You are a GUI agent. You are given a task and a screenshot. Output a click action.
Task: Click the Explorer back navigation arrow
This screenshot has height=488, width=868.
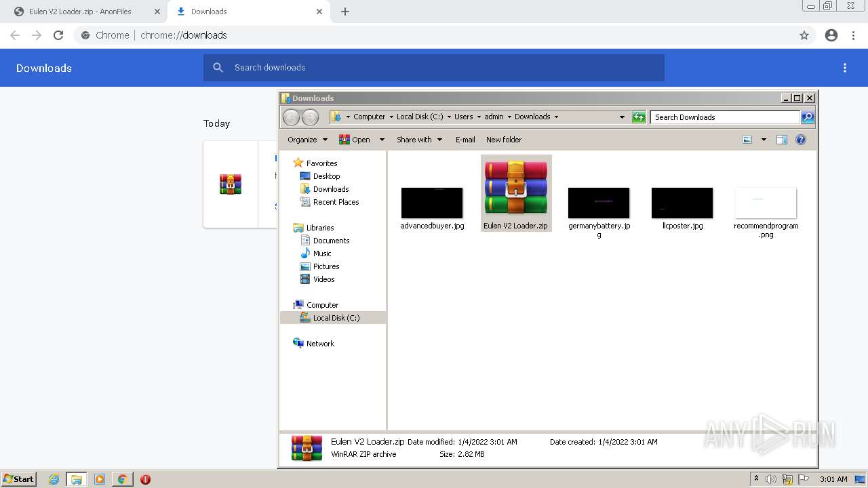point(291,117)
